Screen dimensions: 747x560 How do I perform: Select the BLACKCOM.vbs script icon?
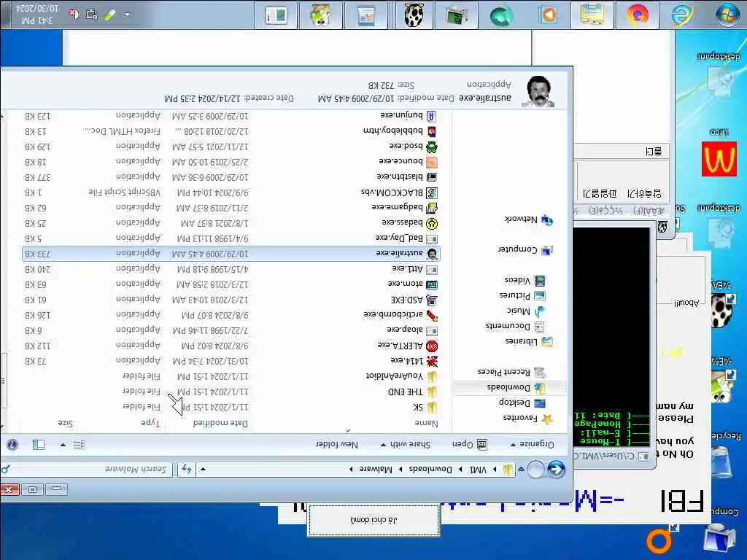[432, 192]
